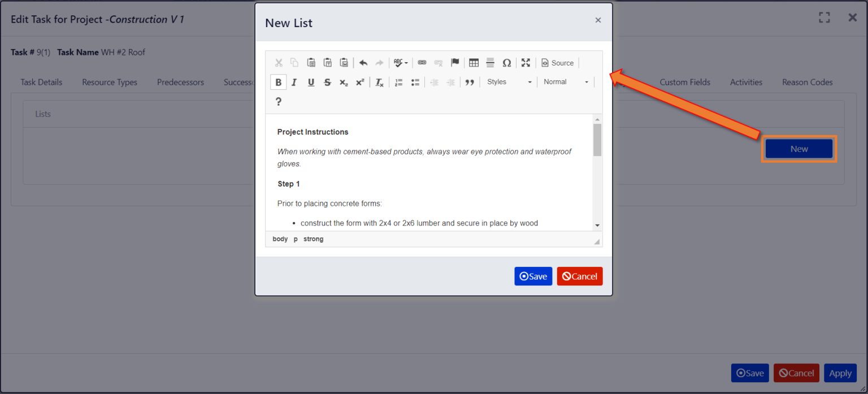This screenshot has width=868, height=394.
Task: Click the Increase Indent icon
Action: 450,82
